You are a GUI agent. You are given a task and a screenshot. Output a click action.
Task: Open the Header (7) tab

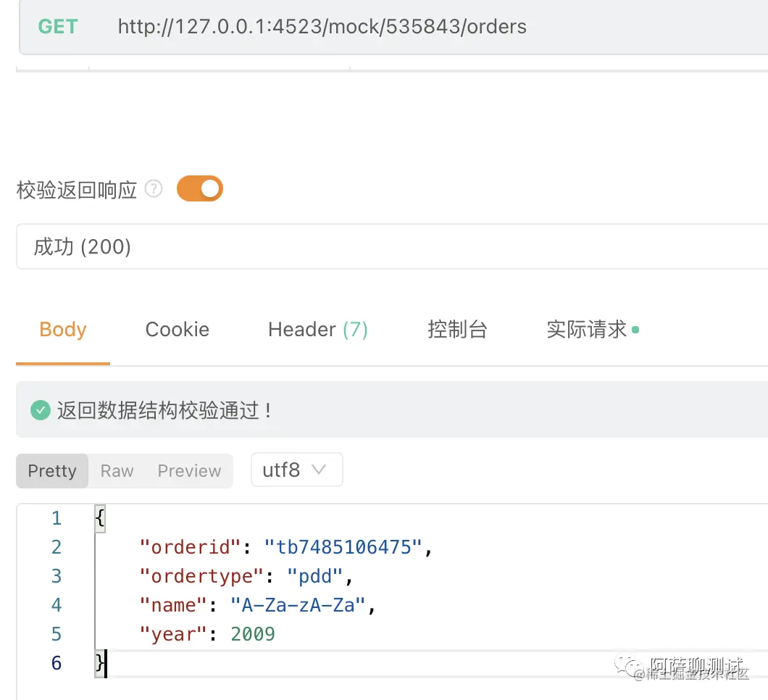pyautogui.click(x=318, y=329)
